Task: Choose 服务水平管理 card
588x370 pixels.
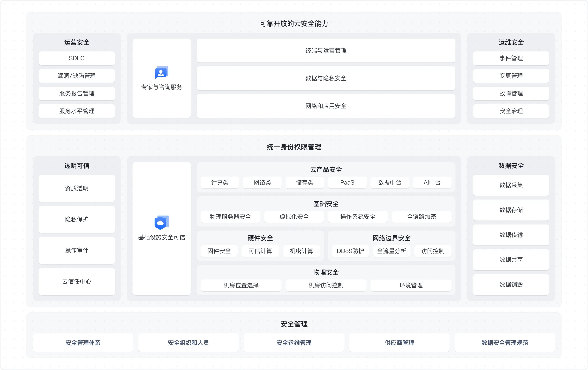Action: tap(77, 111)
